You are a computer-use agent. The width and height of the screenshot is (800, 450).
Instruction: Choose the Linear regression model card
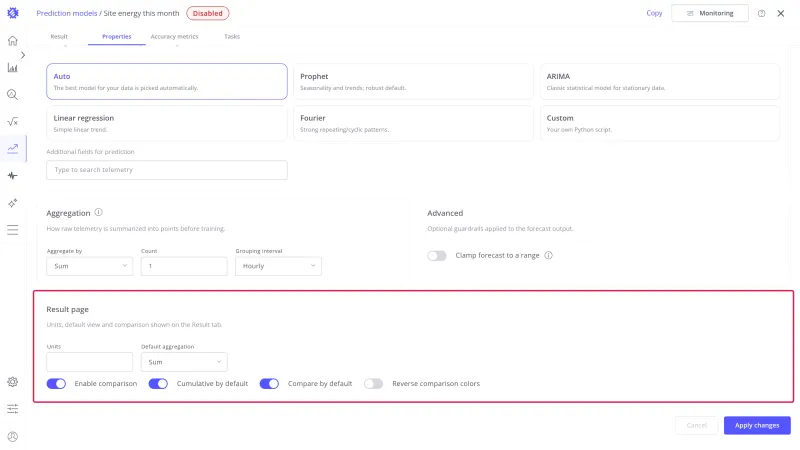tap(167, 123)
